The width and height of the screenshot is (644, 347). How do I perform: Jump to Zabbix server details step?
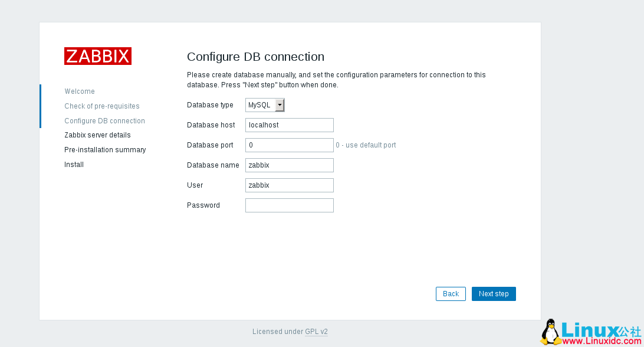pyautogui.click(x=97, y=135)
